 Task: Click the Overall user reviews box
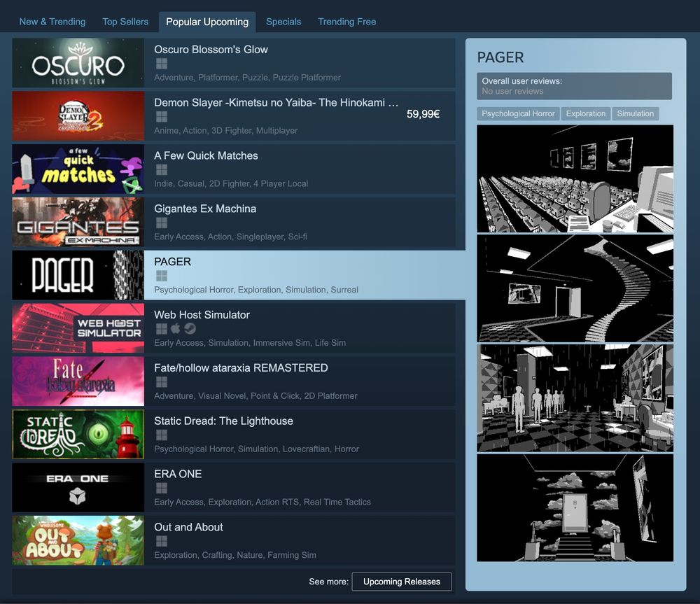[574, 86]
